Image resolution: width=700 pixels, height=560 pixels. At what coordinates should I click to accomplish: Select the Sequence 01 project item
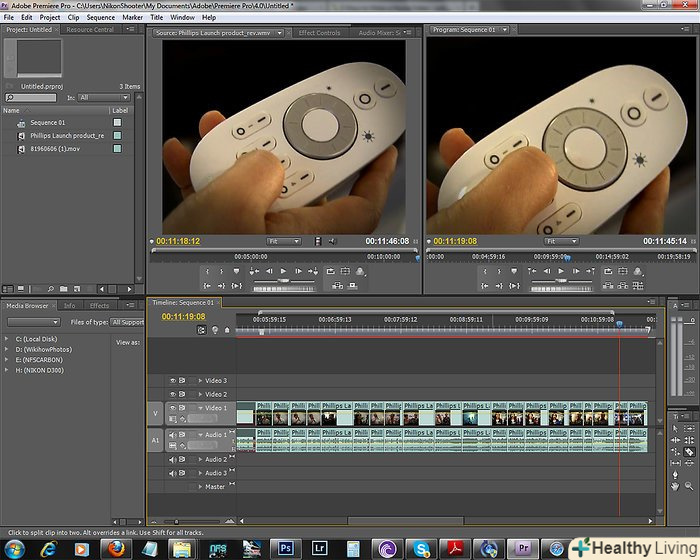coord(45,122)
